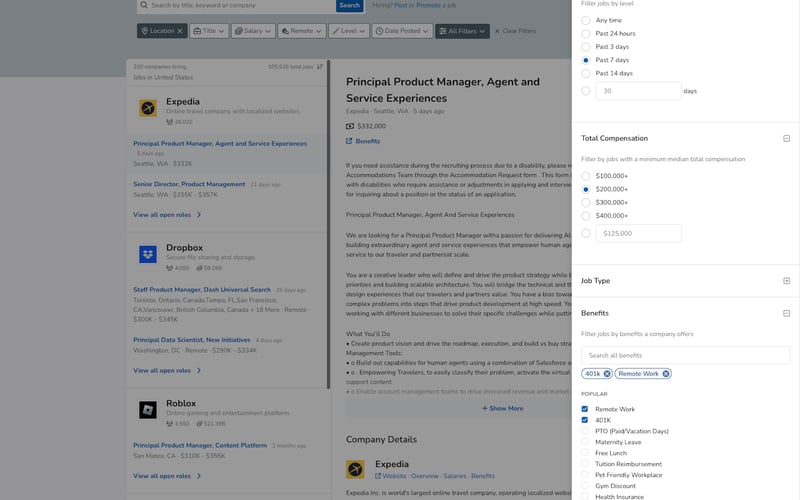This screenshot has width=800, height=500.
Task: Click the job list vertical scrollbar
Action: click(329, 224)
